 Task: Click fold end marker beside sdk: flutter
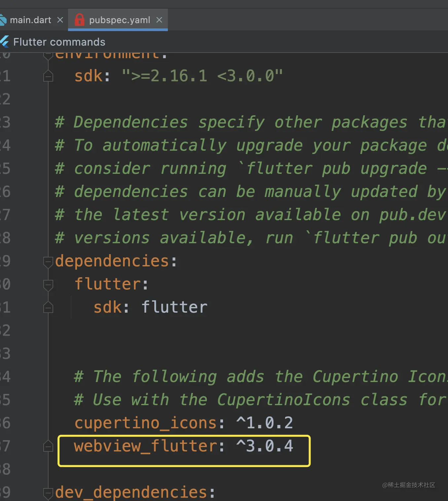[x=48, y=307]
